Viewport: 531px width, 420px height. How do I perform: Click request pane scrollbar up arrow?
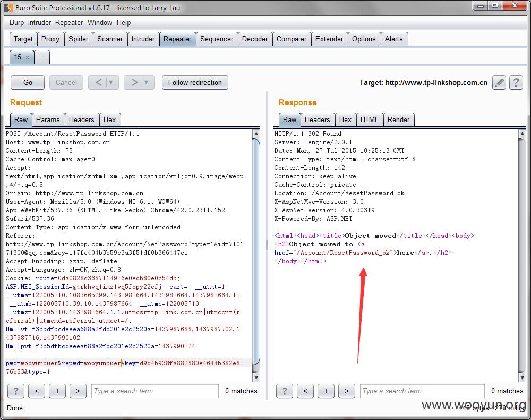point(256,134)
